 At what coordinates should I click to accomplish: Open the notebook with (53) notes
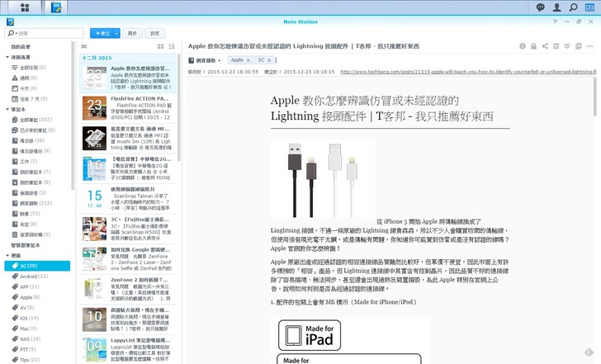tap(26, 214)
